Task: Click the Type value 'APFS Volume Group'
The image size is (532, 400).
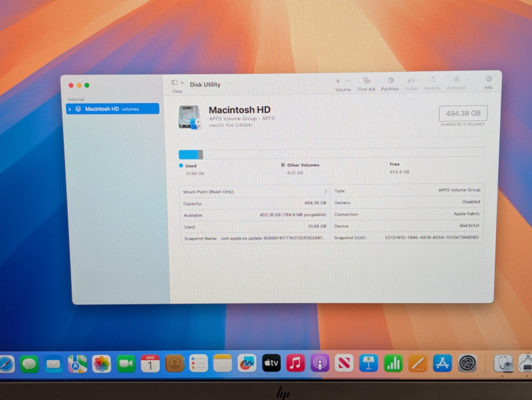Action: pos(460,190)
